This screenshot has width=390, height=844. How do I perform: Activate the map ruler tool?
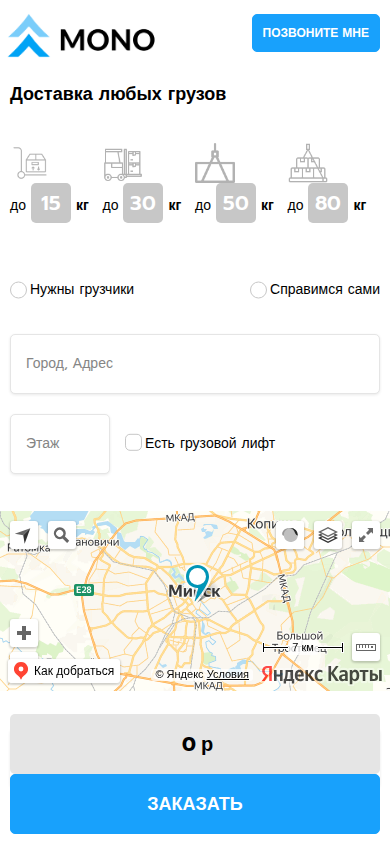[366, 647]
